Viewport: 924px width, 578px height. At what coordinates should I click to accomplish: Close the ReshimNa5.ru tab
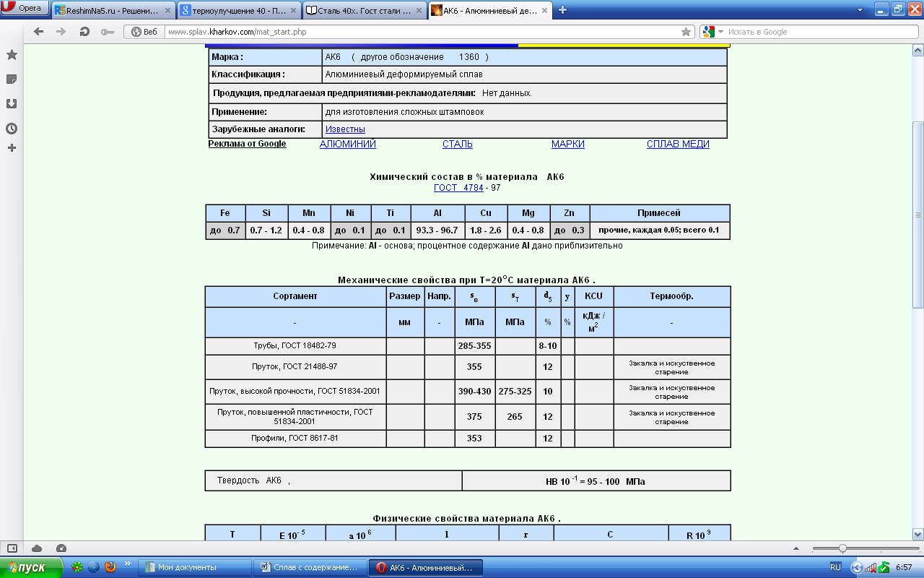pyautogui.click(x=167, y=10)
